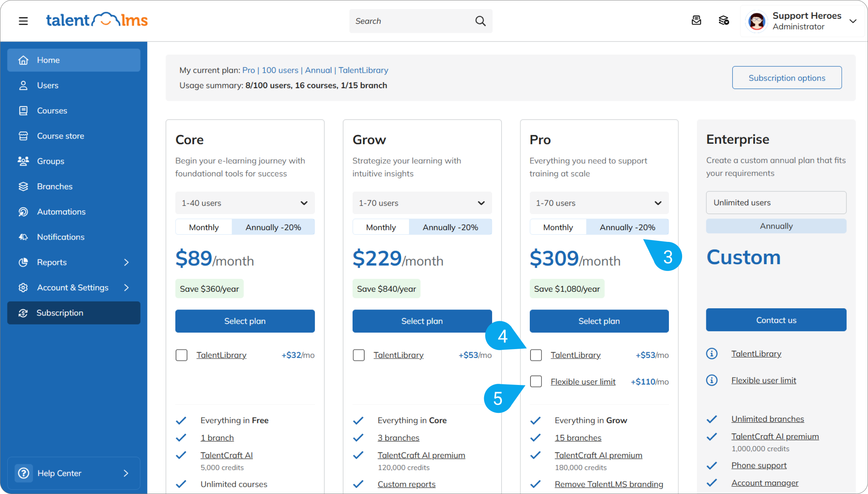The height and width of the screenshot is (494, 868).
Task: Expand Account & Settings submenu arrow
Action: [126, 288]
